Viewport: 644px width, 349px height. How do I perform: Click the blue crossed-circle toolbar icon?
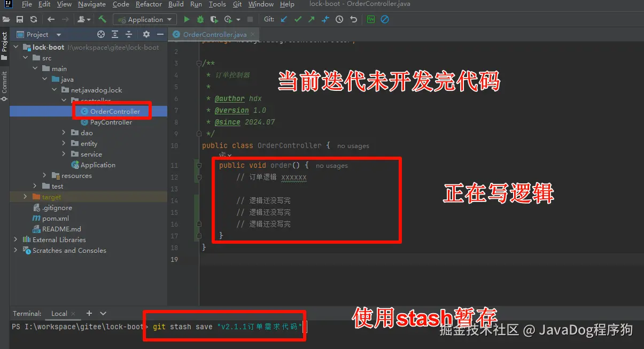[385, 19]
